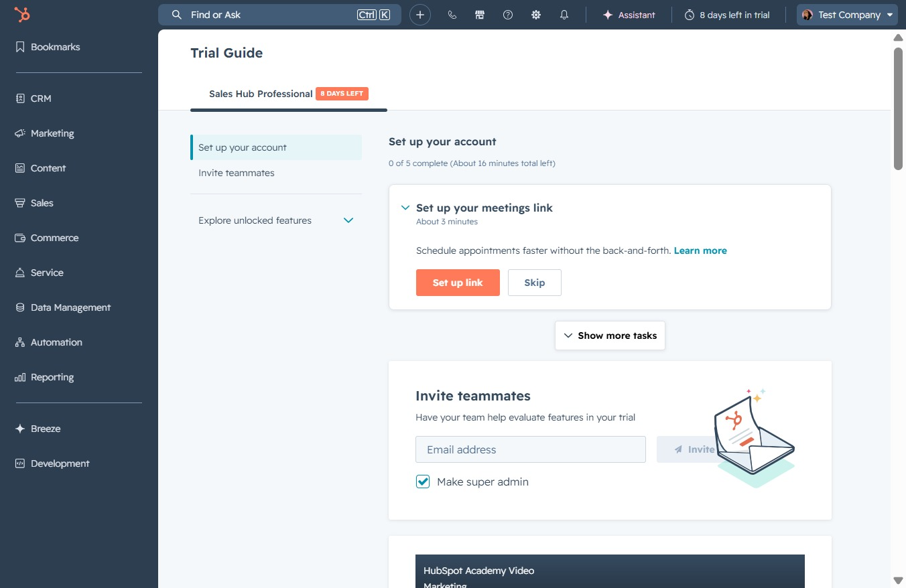Click the Invite button
Viewport: 906px width, 588px height.
click(x=694, y=449)
